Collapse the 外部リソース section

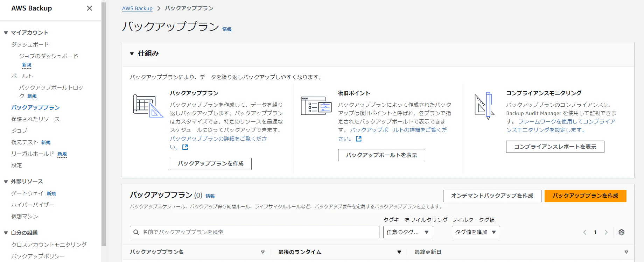pos(6,182)
